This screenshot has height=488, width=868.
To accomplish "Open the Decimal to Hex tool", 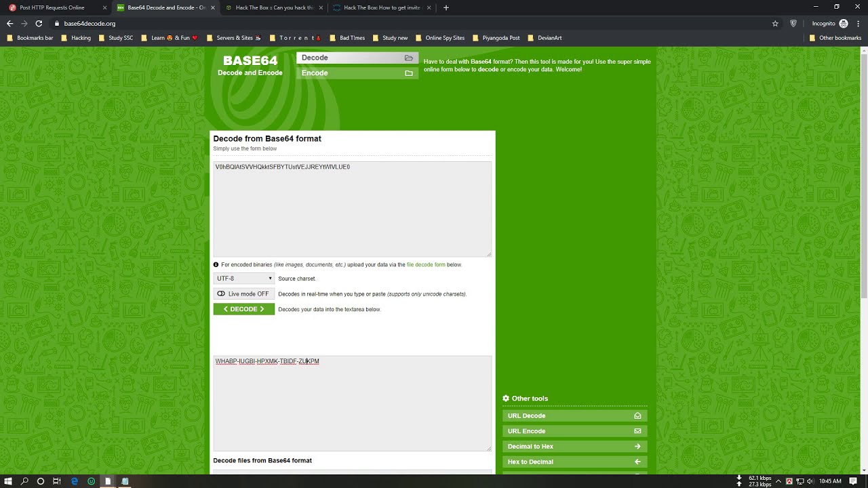I will point(575,447).
